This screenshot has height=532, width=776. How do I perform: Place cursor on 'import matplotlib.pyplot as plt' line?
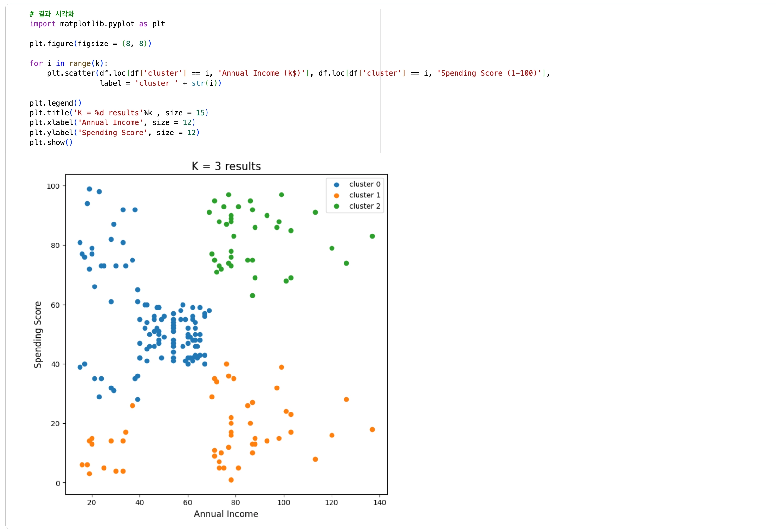pos(97,24)
